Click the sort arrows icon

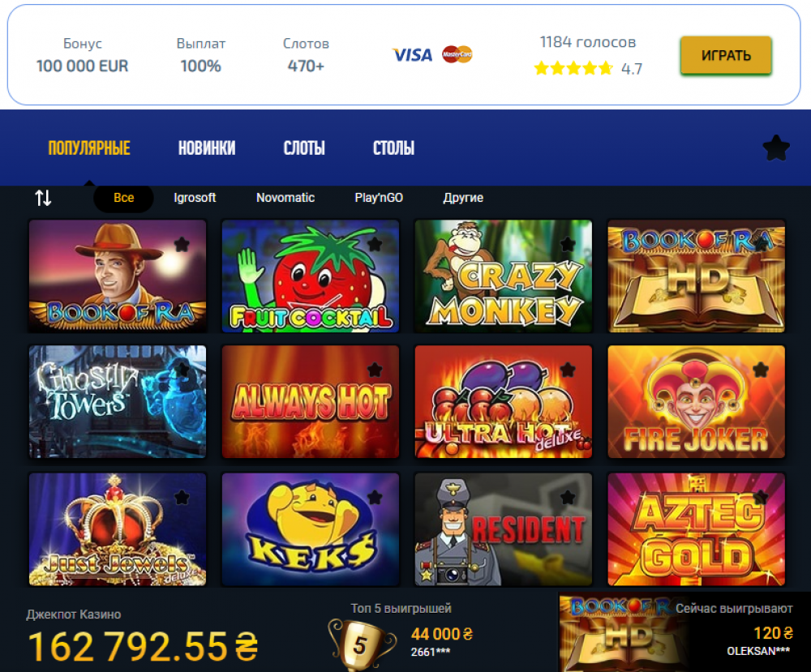44,198
